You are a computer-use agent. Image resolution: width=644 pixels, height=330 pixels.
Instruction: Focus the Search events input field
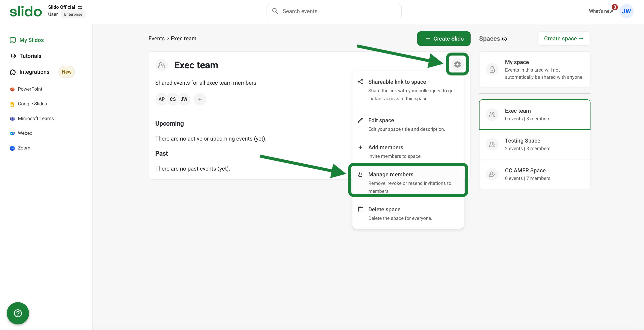point(334,11)
